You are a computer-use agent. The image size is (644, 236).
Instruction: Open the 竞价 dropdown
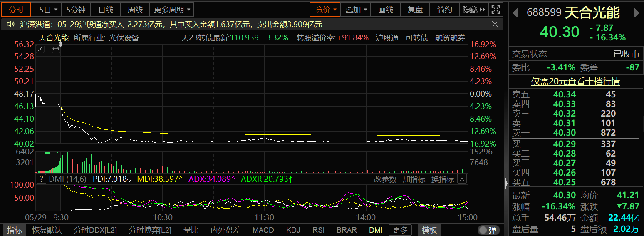point(325,10)
